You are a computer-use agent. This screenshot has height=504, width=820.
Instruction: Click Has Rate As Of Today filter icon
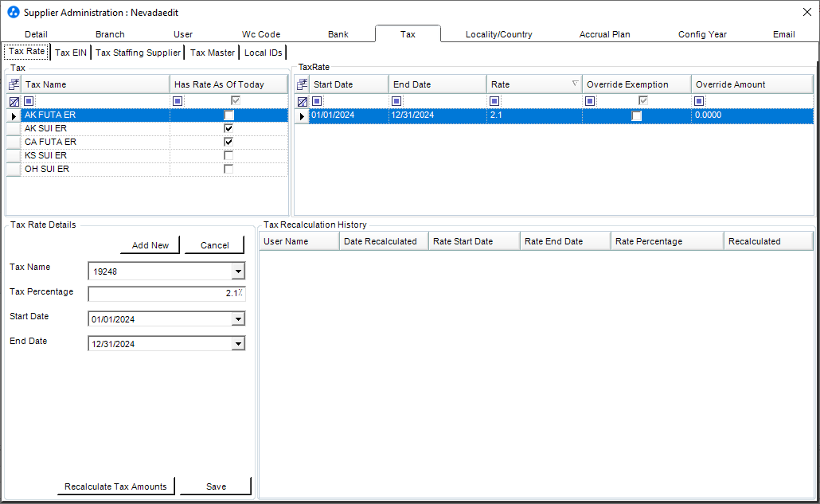click(x=178, y=101)
